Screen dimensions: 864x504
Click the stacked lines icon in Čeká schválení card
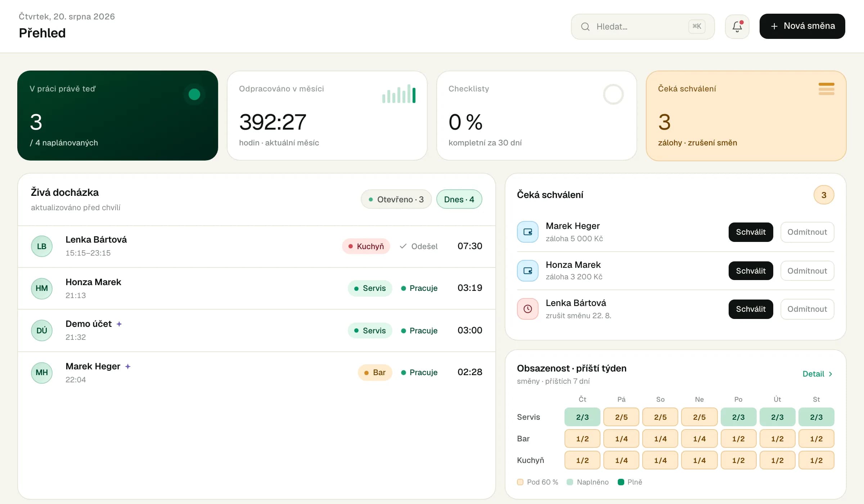click(x=826, y=89)
